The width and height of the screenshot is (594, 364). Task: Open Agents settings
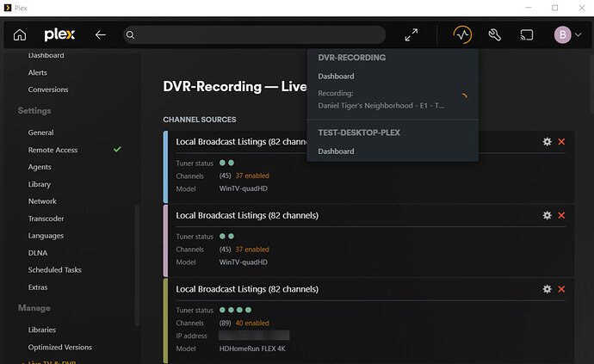coord(40,167)
